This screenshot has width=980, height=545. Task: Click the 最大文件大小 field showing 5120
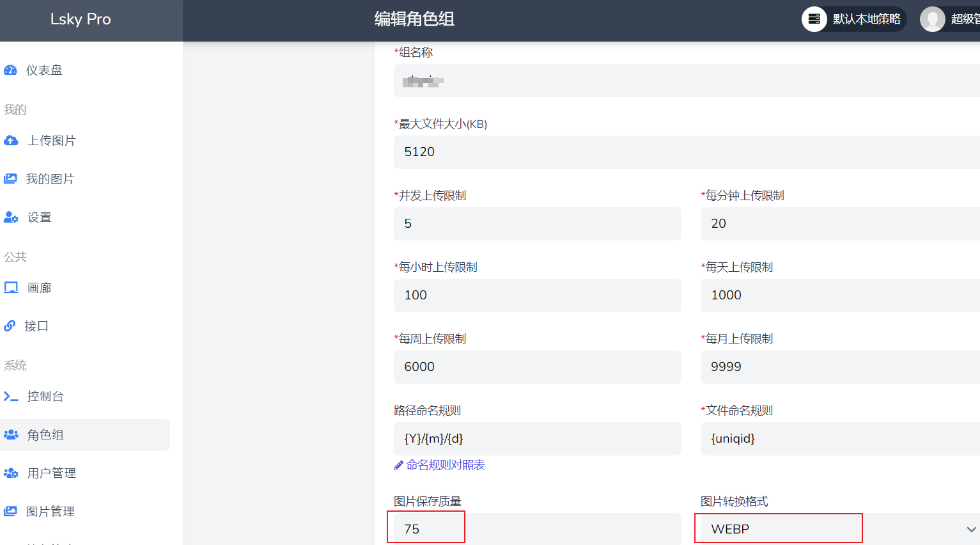point(687,152)
